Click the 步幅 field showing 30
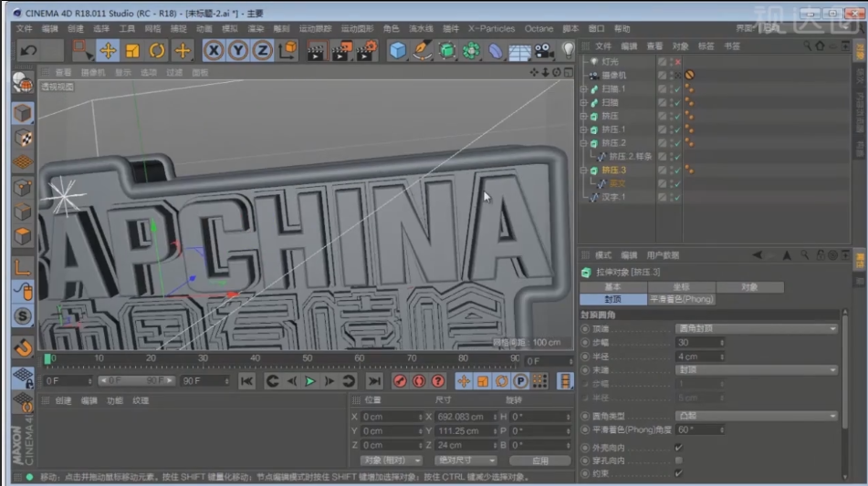 pyautogui.click(x=700, y=343)
